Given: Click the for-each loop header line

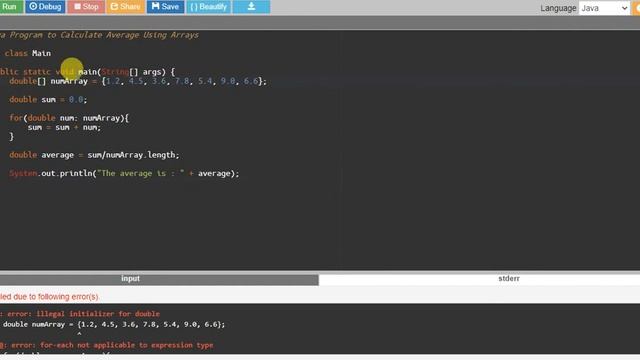Looking at the screenshot, I should point(69,118).
